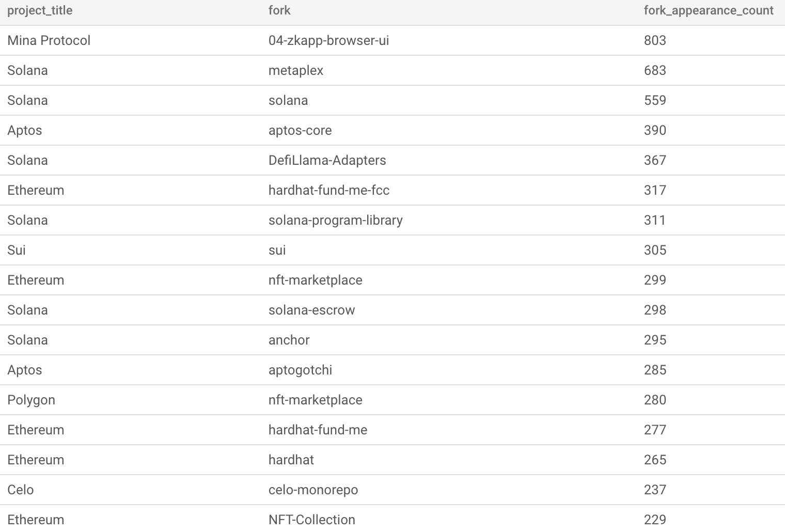Select the solana-program-library fork cell
This screenshot has height=532, width=785.
[x=335, y=220]
